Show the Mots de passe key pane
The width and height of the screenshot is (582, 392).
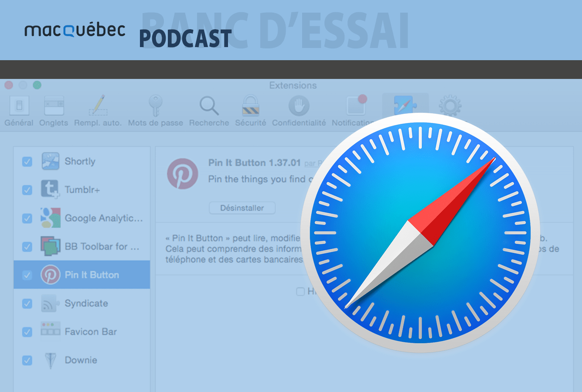point(155,111)
